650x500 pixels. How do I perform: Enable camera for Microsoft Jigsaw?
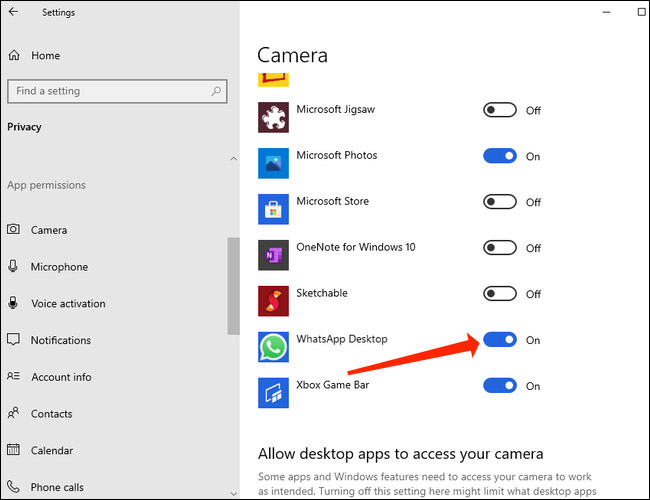[x=500, y=110]
